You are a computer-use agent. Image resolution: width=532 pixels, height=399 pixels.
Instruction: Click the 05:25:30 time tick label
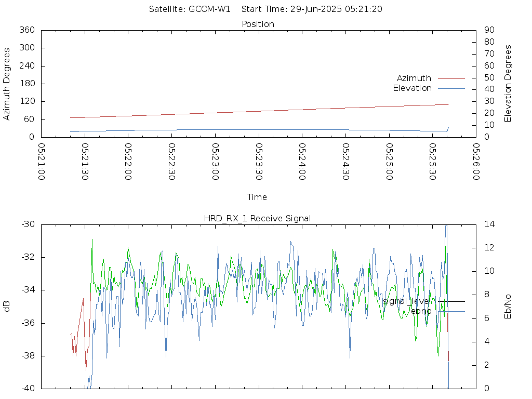(x=433, y=162)
